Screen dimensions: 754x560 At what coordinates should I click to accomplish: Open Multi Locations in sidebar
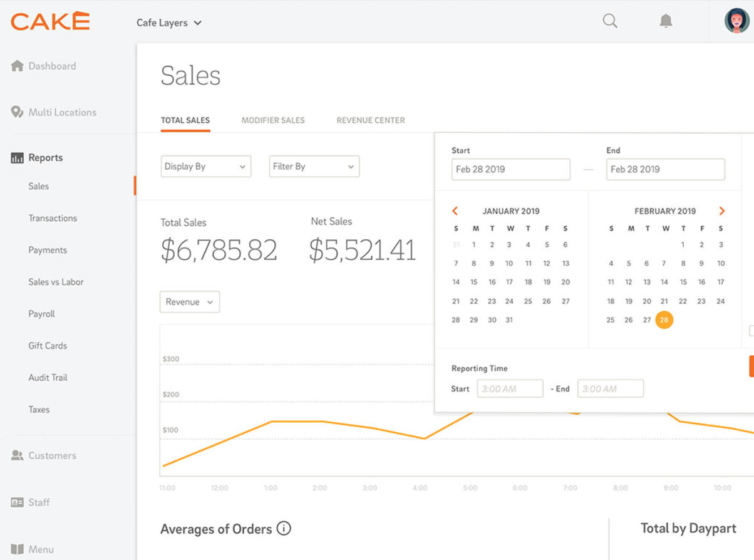(61, 112)
